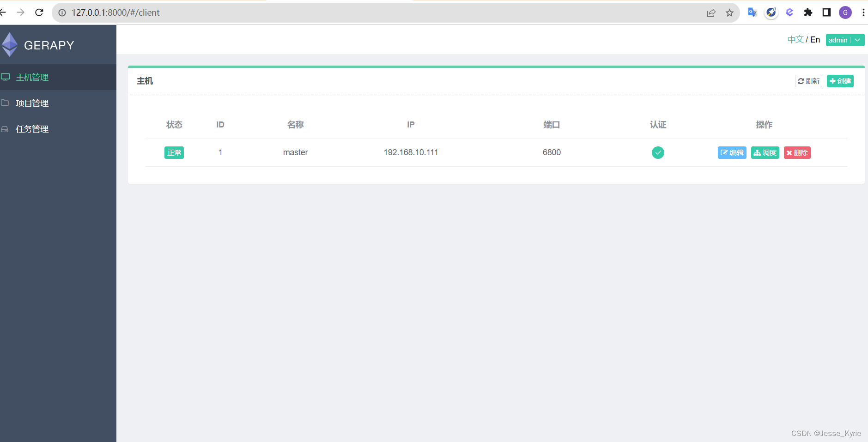Viewport: 868px width, 442px height.
Task: Switch language to En
Action: click(x=815, y=40)
